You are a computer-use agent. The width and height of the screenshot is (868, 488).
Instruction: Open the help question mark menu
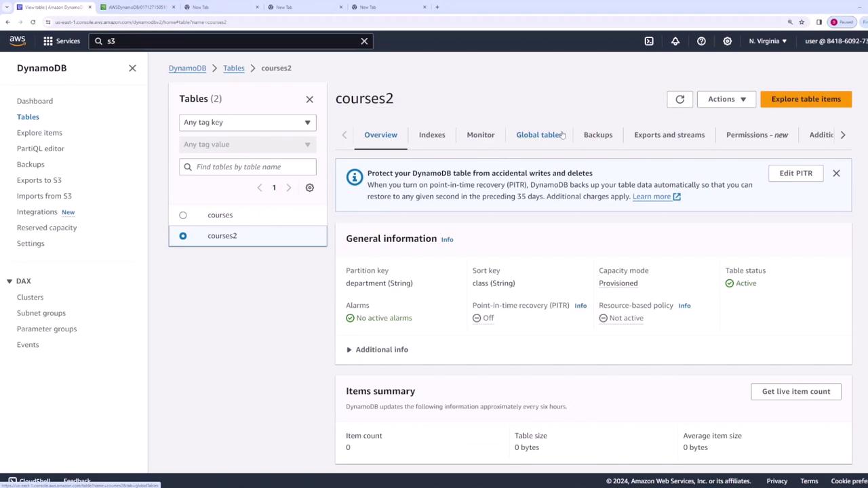tap(701, 41)
